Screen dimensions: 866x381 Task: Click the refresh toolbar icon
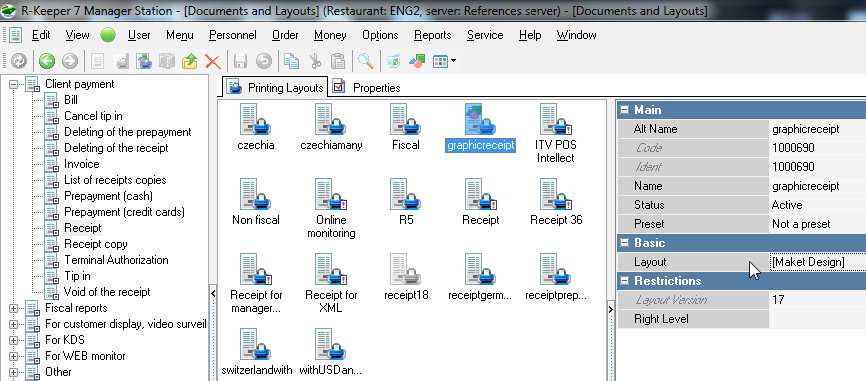(x=19, y=61)
